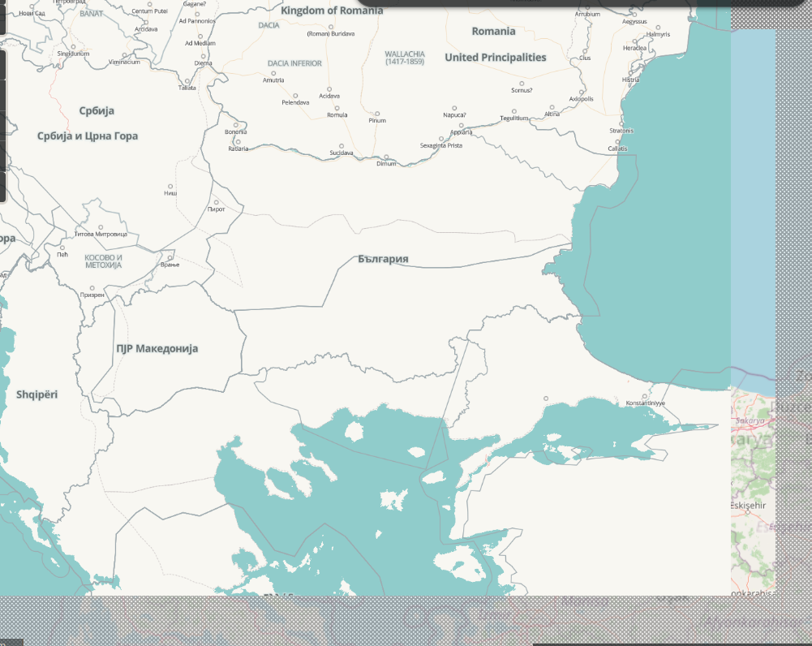The image size is (812, 646).
Task: Click the Napuca? marker
Action: click(453, 107)
